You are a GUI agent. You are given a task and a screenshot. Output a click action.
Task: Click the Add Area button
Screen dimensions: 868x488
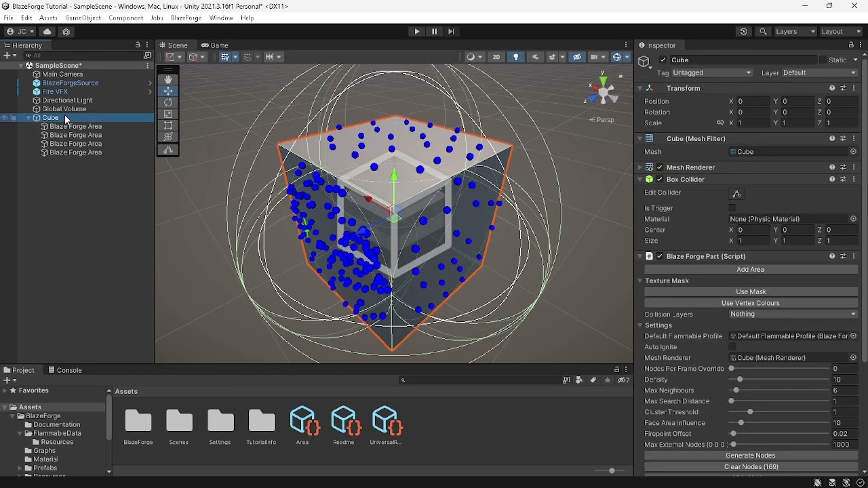[x=751, y=270]
